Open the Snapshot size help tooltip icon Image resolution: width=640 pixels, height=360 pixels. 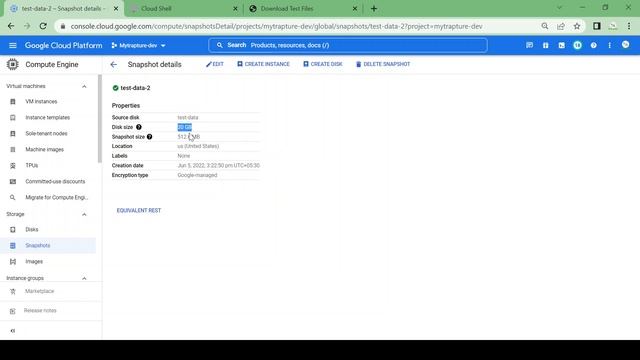coord(149,137)
